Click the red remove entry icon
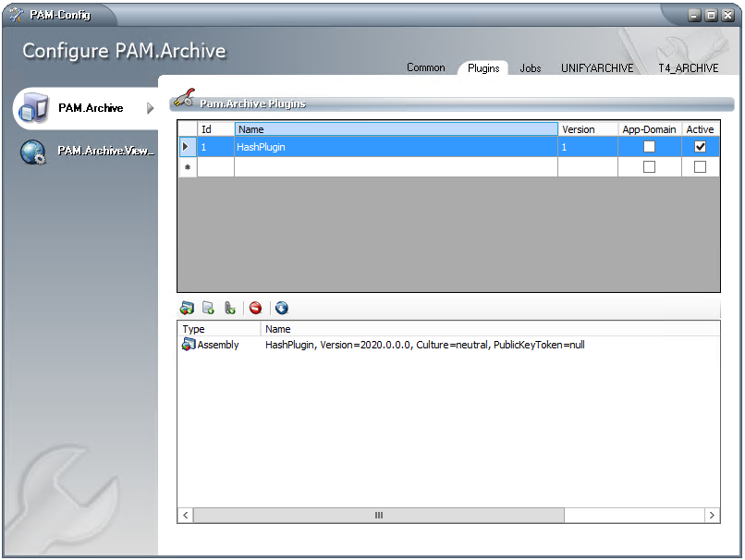 256,308
